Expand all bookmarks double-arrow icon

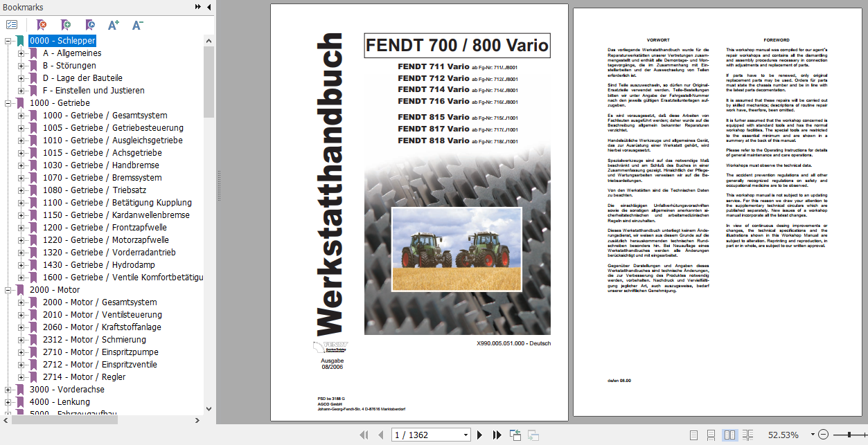click(x=198, y=7)
